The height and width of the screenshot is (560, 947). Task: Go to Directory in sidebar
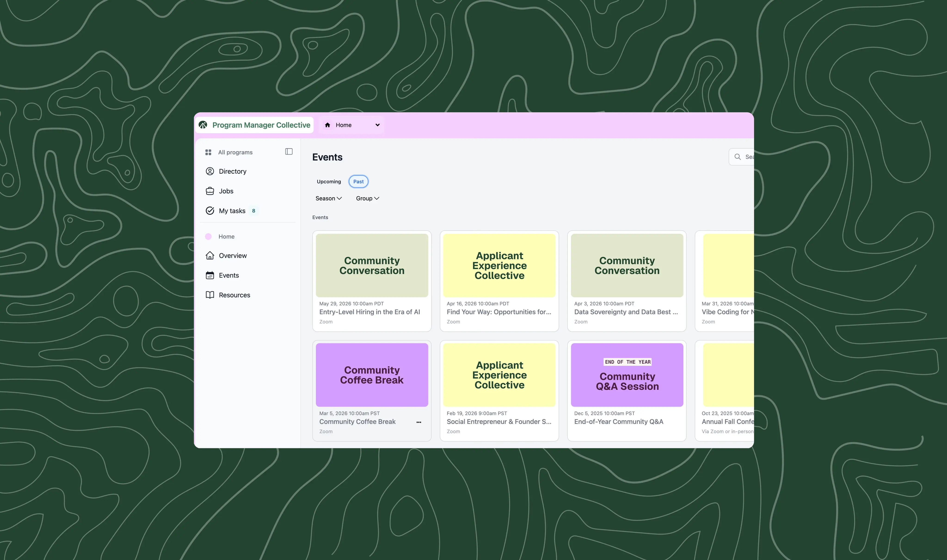233,171
